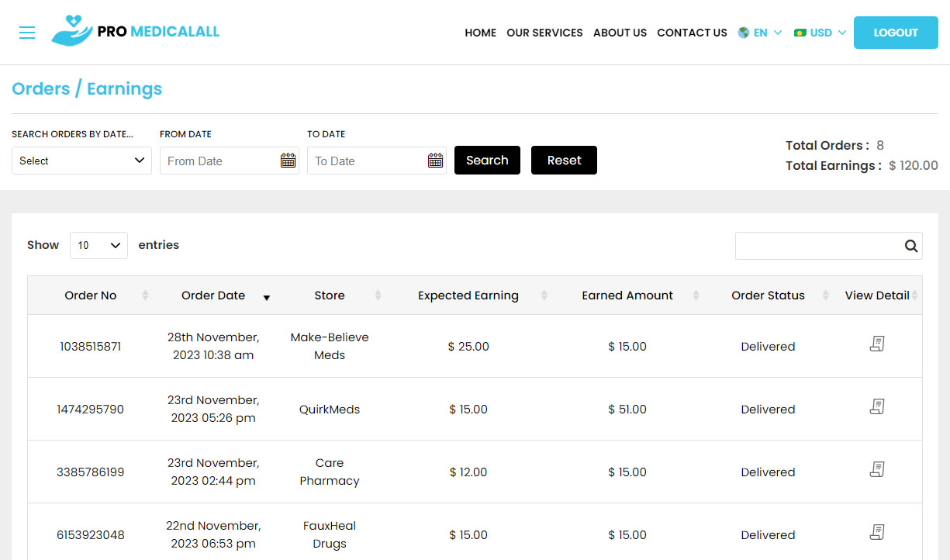
Task: Click the Care Pharmacy store cell
Action: pyautogui.click(x=330, y=472)
